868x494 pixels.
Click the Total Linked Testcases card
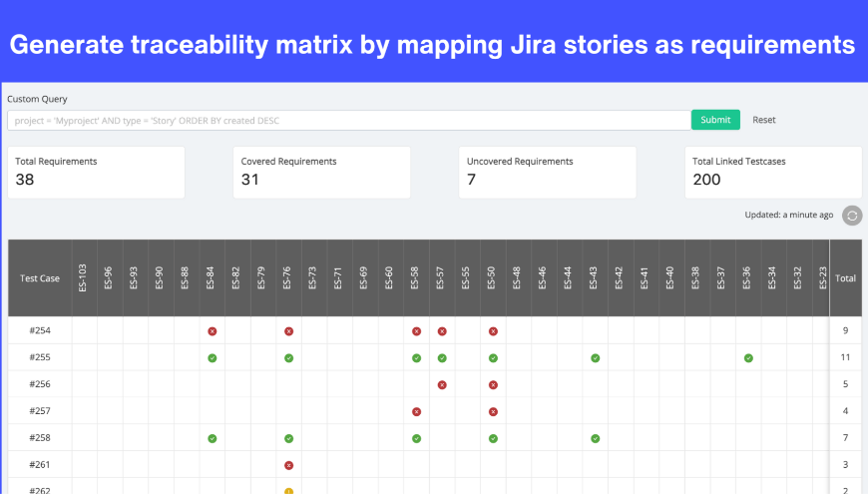click(776, 173)
